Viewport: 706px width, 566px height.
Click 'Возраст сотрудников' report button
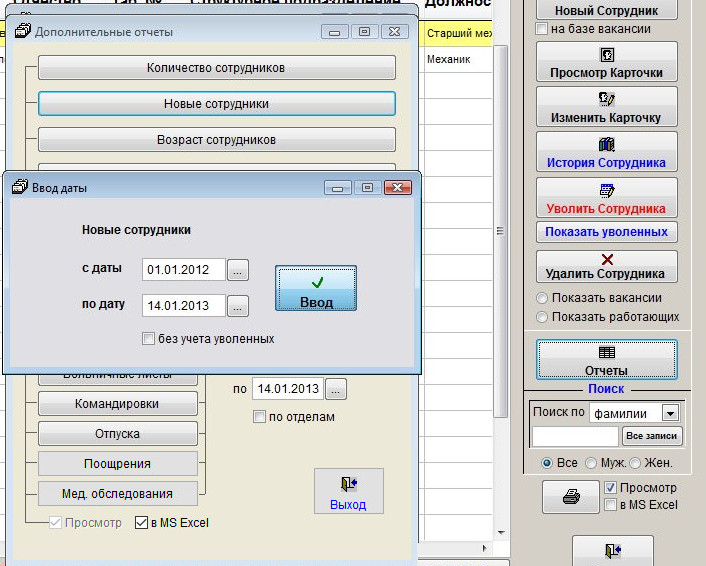click(x=217, y=140)
